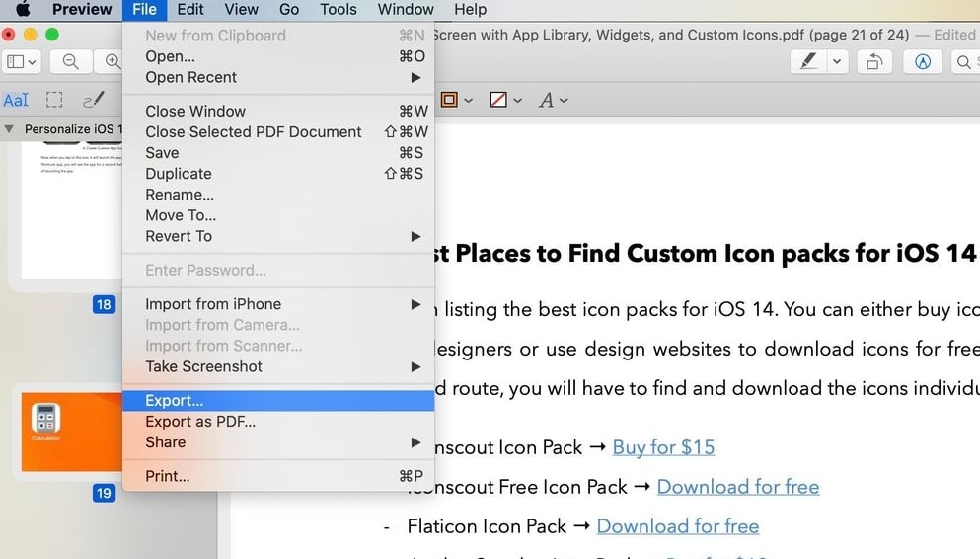The image size is (980, 559).
Task: Click the page 18 number badge
Action: [x=104, y=304]
